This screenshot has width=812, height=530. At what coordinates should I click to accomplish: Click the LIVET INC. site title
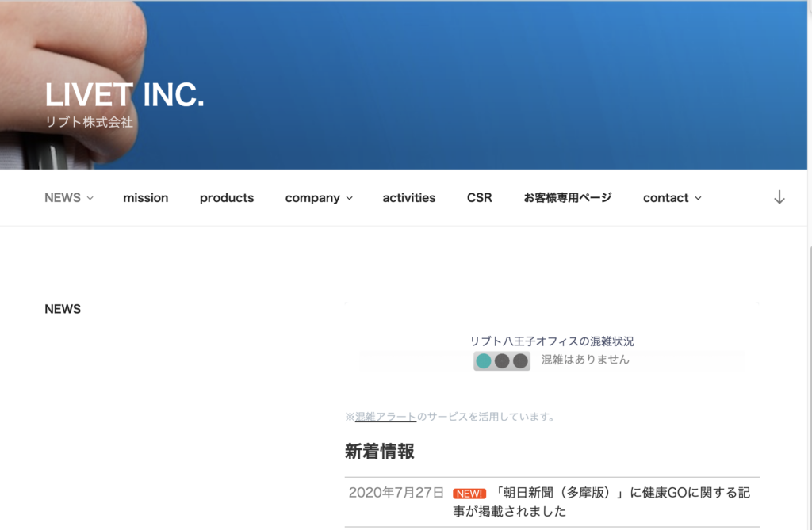point(124,95)
